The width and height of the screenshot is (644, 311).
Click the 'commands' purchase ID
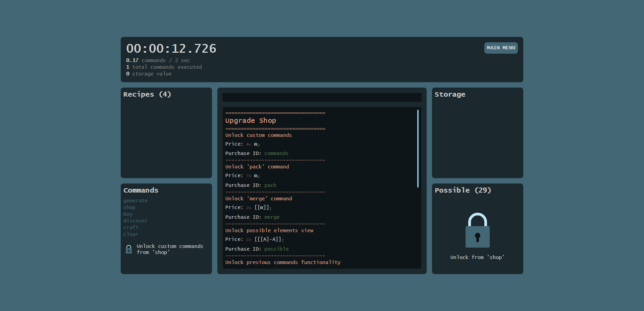276,153
